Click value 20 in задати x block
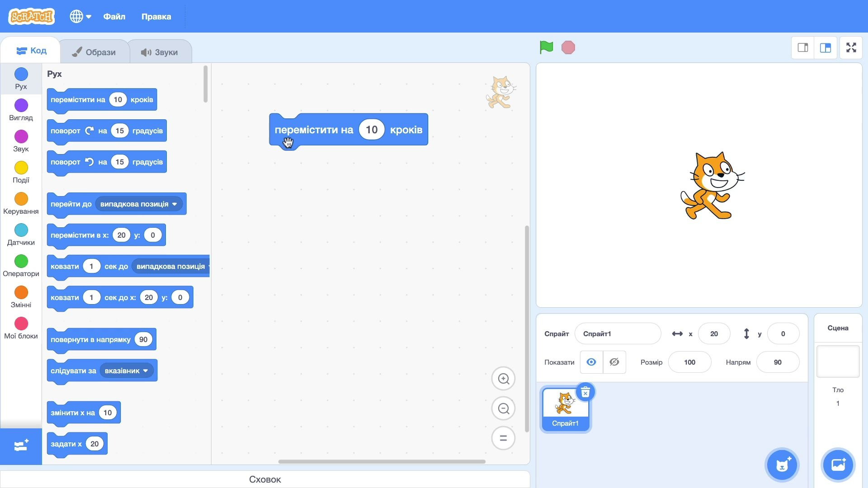Screen dimensions: 868x488 click(94, 444)
